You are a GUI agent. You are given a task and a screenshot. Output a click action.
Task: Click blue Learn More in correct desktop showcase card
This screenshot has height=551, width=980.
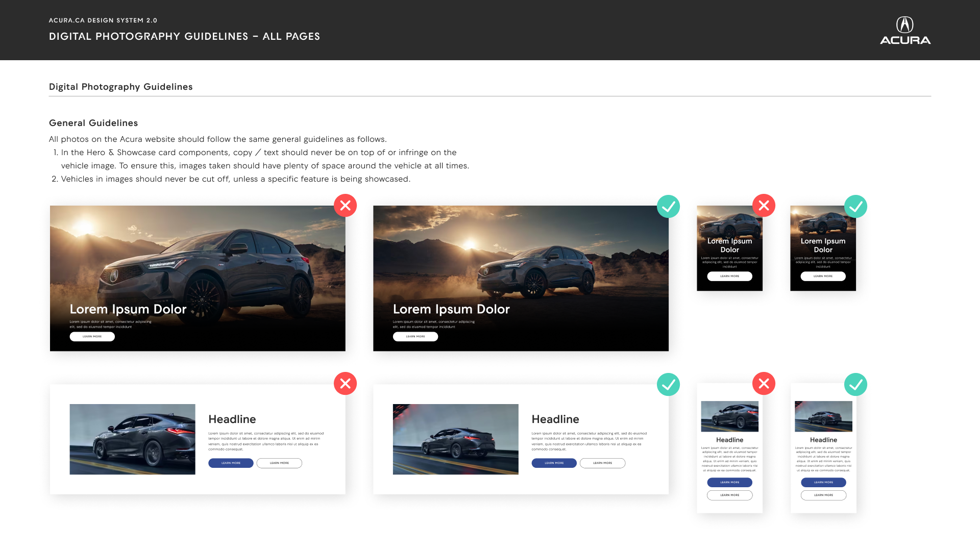tap(554, 463)
